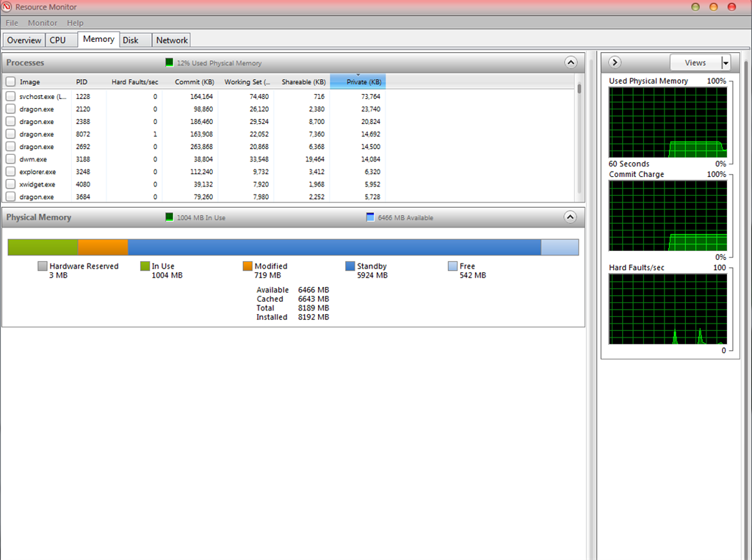Check the xwidget.exe process checkbox
Screen dimensions: 752x560
pyautogui.click(x=10, y=184)
